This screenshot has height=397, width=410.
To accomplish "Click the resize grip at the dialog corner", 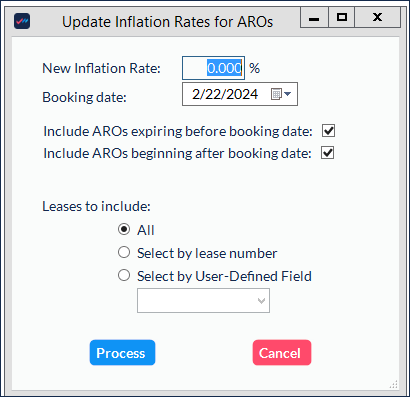I will point(394,384).
